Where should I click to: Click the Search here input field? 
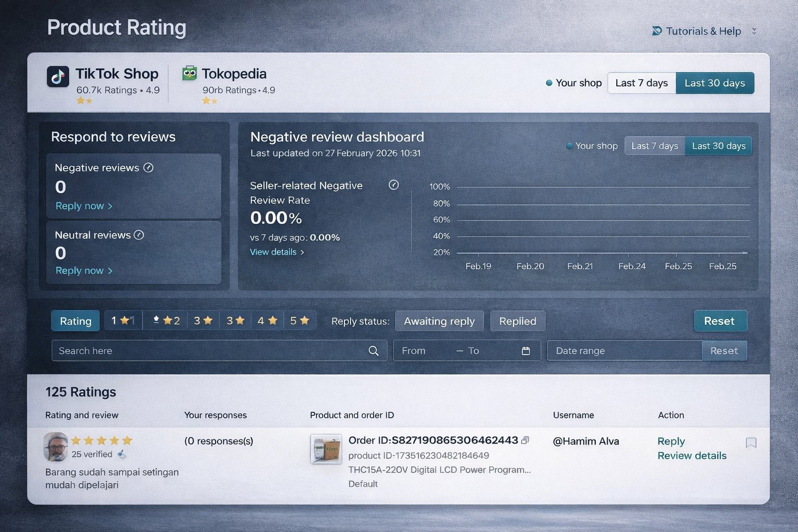(208, 351)
